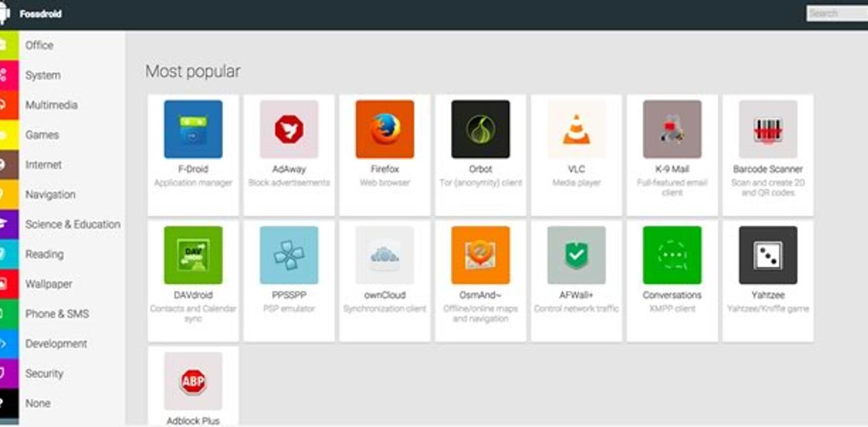This screenshot has width=868, height=427.
Task: Open the Games category
Action: click(41, 135)
